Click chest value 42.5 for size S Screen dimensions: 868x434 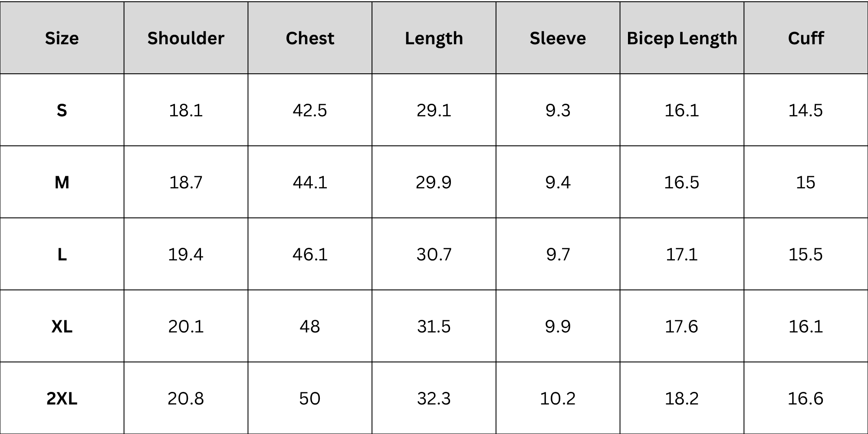pos(310,110)
